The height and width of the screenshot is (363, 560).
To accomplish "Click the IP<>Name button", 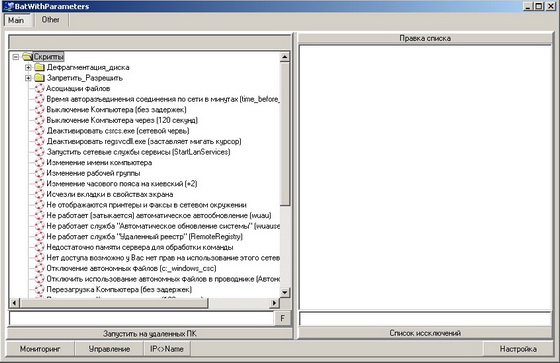I will (167, 349).
